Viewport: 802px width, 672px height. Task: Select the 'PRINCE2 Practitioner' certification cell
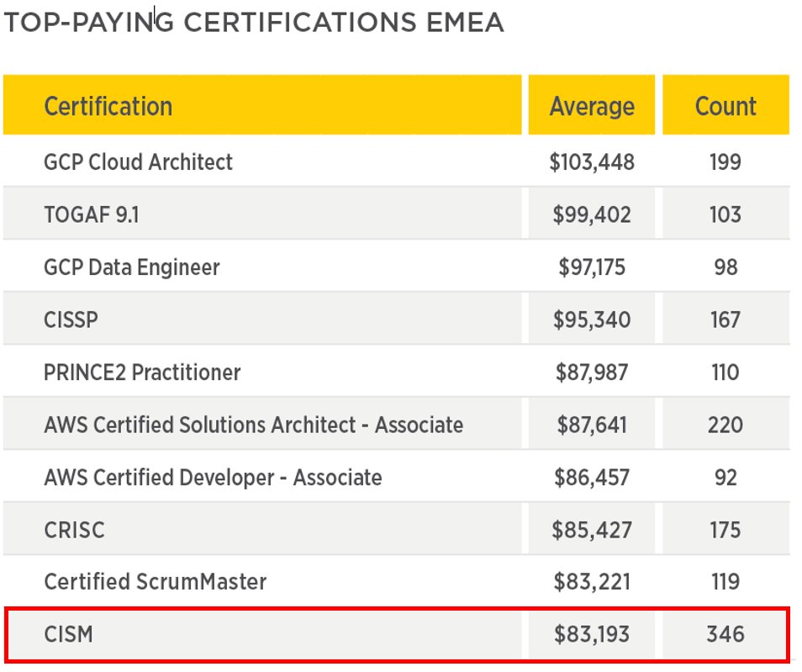click(x=262, y=373)
